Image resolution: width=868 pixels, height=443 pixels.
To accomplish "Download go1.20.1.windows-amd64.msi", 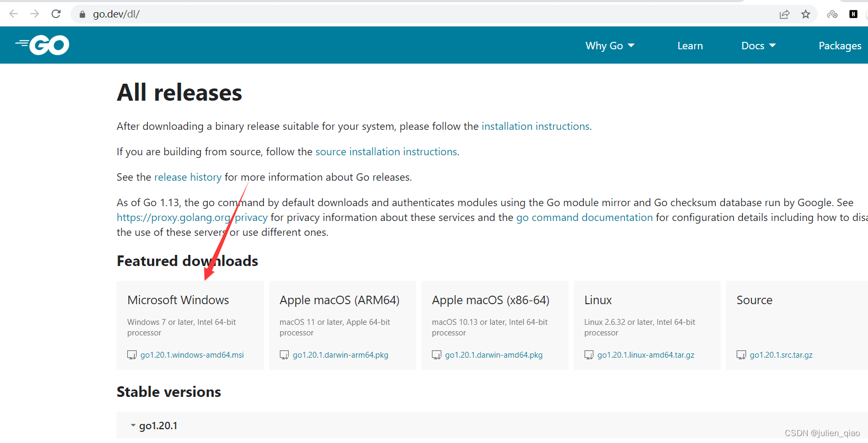I will 192,355.
